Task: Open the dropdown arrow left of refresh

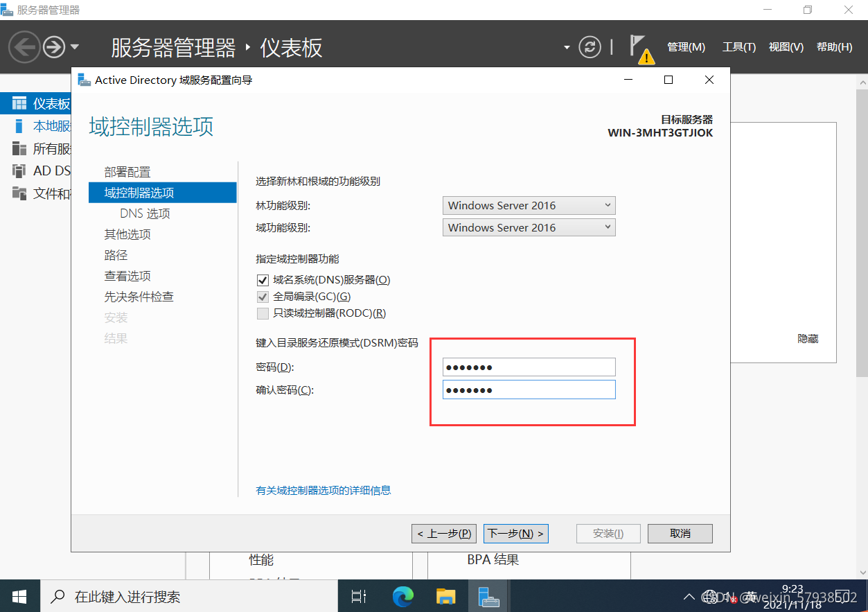Action: tap(567, 48)
